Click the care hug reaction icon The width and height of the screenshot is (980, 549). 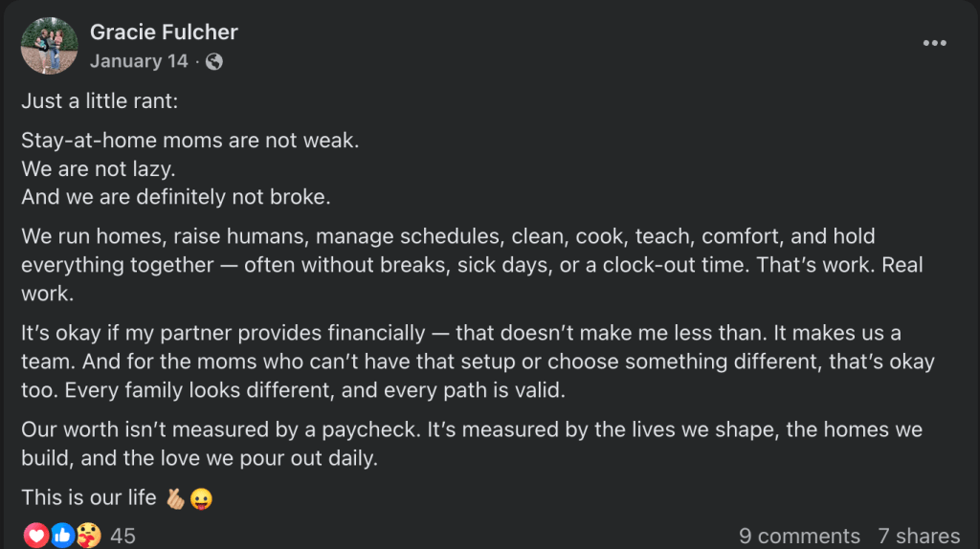87,536
